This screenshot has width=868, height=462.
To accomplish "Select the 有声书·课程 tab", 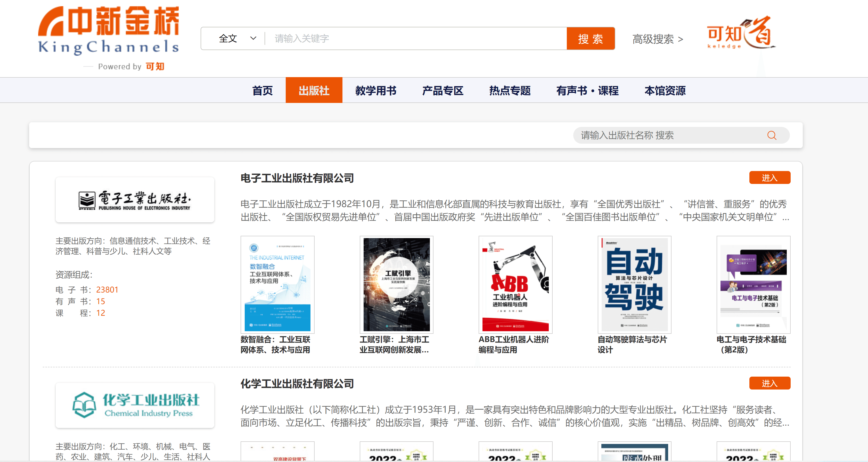I will click(587, 90).
